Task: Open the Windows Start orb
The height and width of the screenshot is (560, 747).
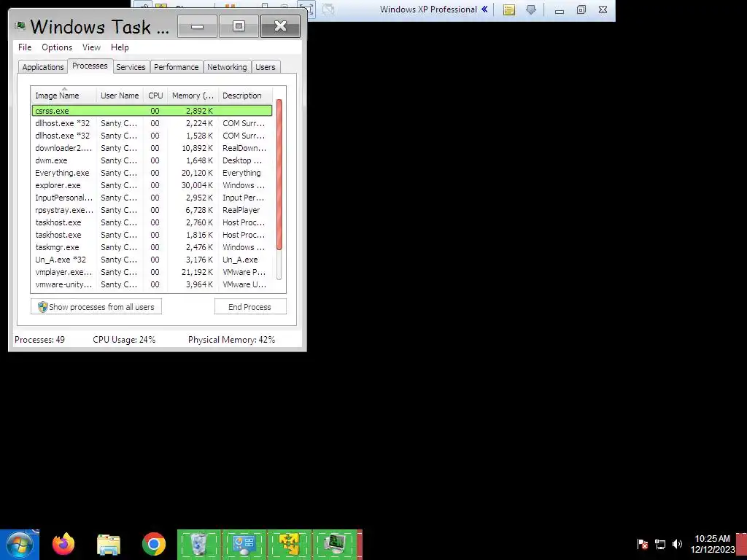Action: point(19,544)
